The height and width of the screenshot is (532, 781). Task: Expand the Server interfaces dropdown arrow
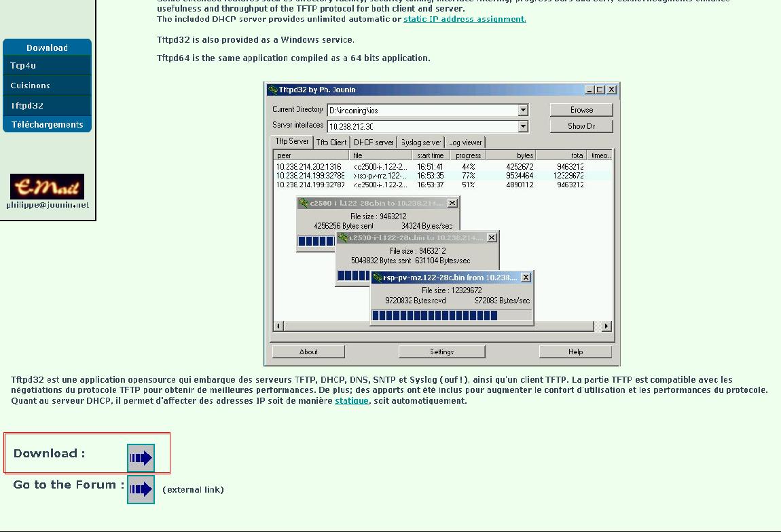point(523,126)
